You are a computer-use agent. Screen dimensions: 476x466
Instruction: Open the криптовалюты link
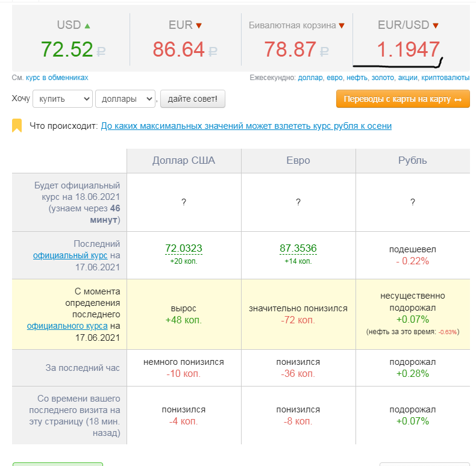click(x=445, y=78)
